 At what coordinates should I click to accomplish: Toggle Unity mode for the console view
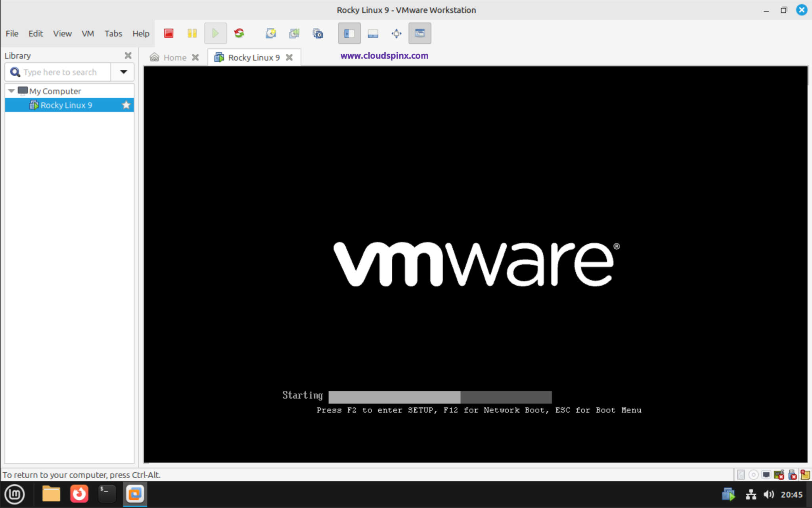pyautogui.click(x=419, y=33)
